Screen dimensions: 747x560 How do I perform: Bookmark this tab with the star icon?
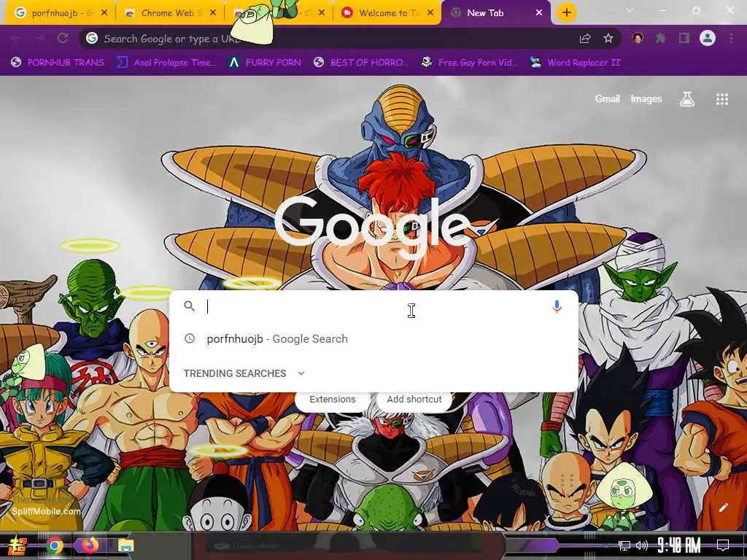coord(608,38)
